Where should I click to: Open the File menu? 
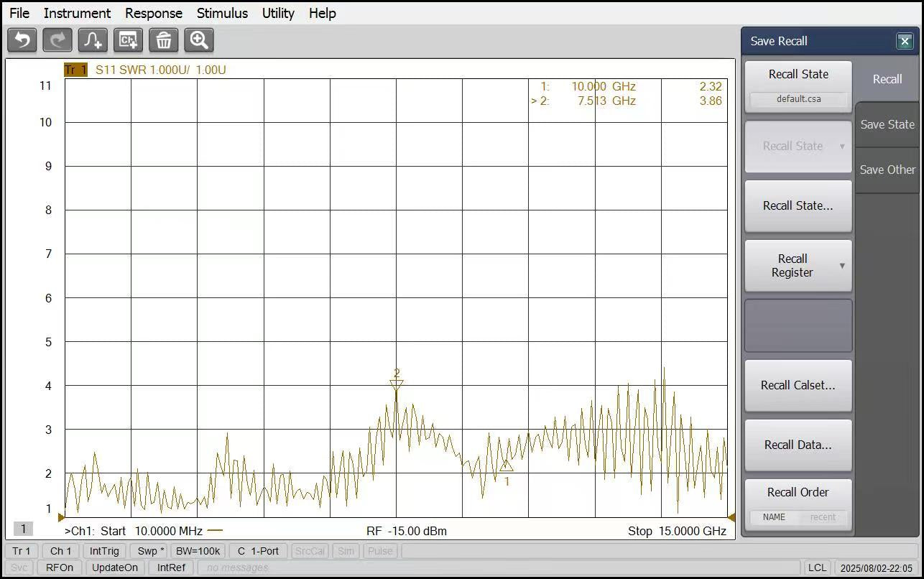click(x=19, y=13)
